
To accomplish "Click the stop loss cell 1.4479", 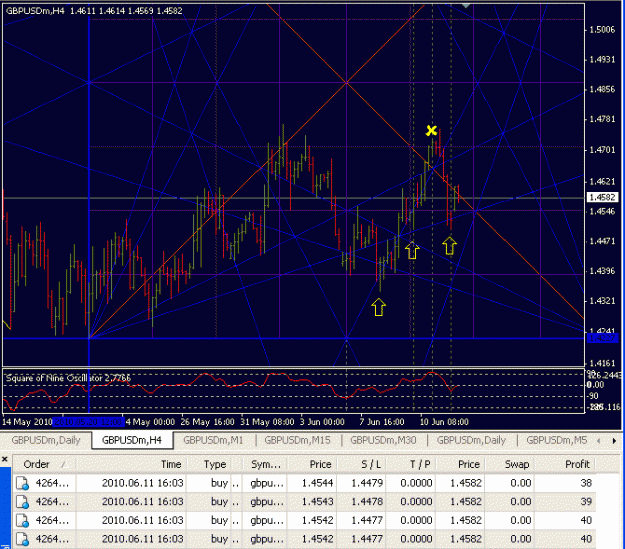I will [x=367, y=483].
